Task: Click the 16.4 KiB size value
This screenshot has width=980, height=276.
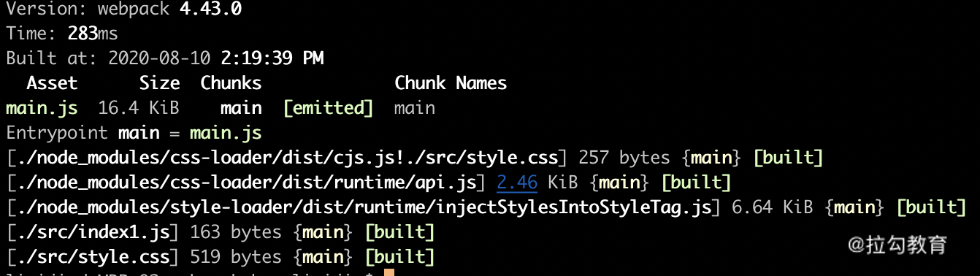Action: click(x=139, y=108)
